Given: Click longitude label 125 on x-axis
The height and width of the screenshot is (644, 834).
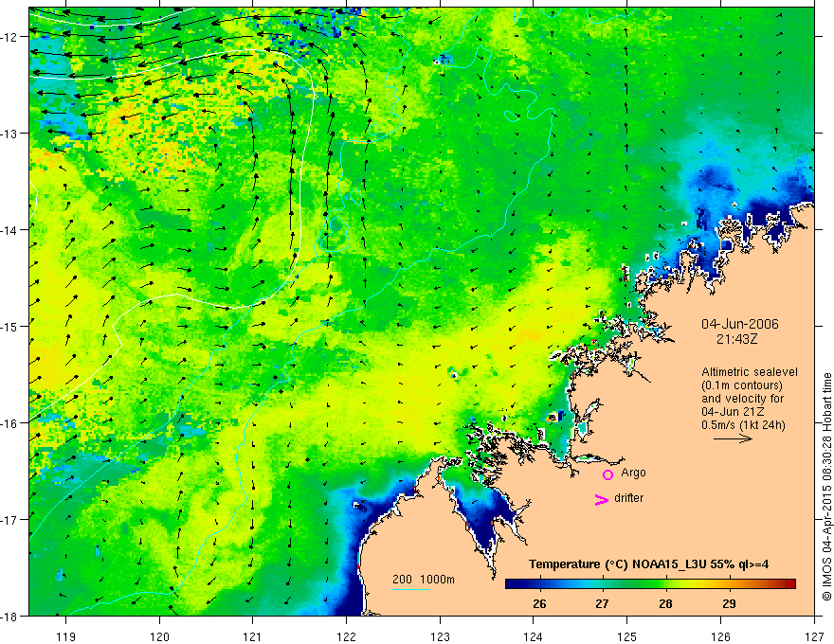Looking at the screenshot, I should pyautogui.click(x=627, y=636).
